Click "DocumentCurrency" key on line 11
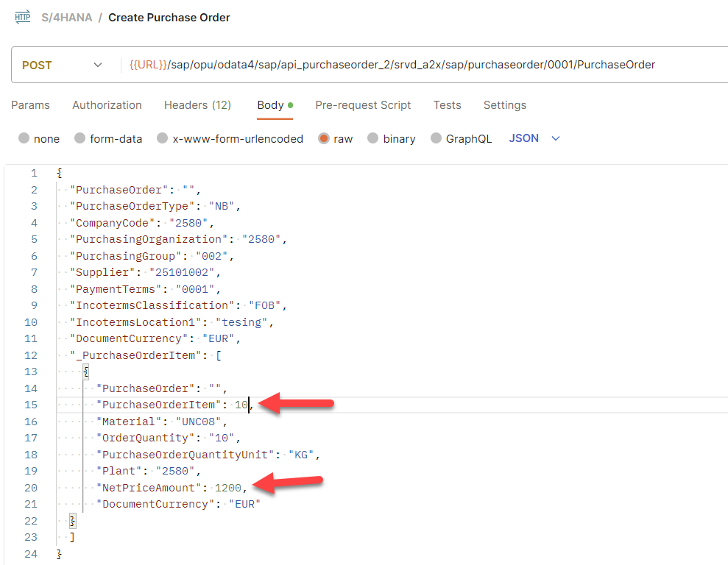Screen dimensions: 728x565 click(x=129, y=338)
